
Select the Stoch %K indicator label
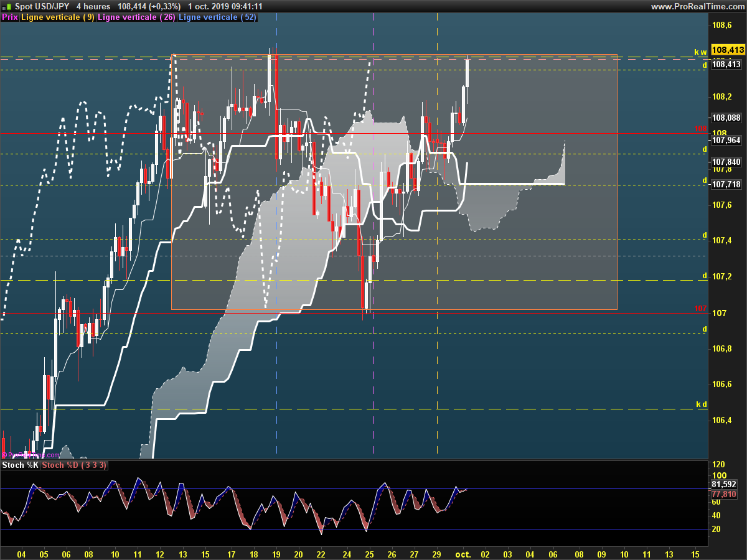click(20, 465)
